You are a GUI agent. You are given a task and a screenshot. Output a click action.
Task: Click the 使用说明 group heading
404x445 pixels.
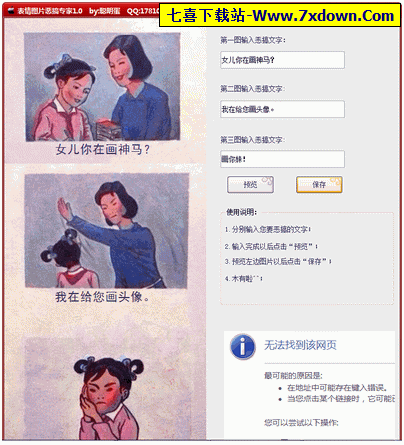click(x=241, y=212)
